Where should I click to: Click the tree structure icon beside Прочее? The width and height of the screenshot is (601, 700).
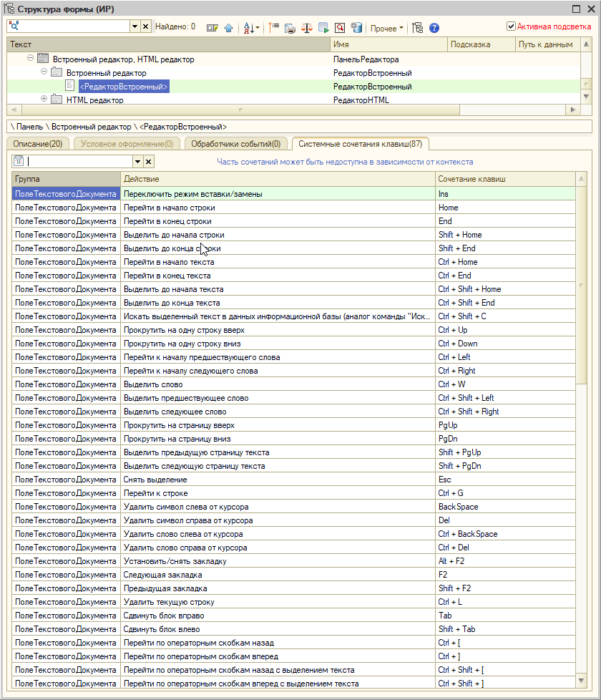[418, 28]
